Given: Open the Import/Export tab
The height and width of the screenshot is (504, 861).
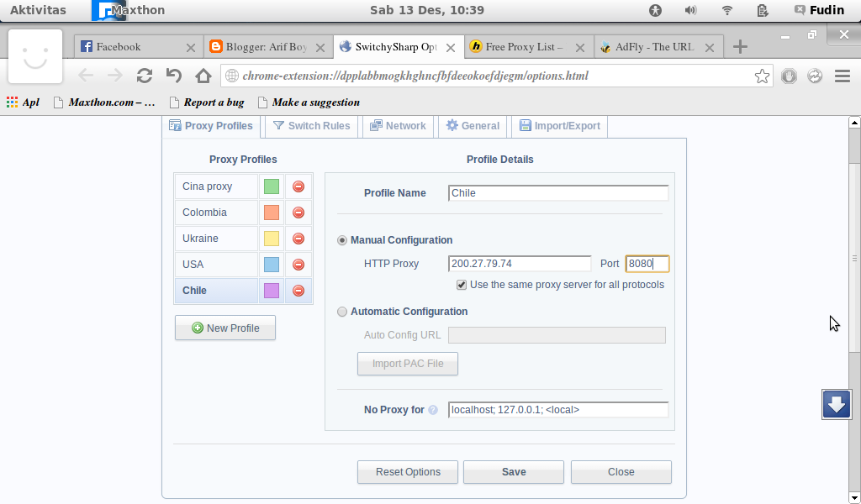Looking at the screenshot, I should pyautogui.click(x=559, y=126).
